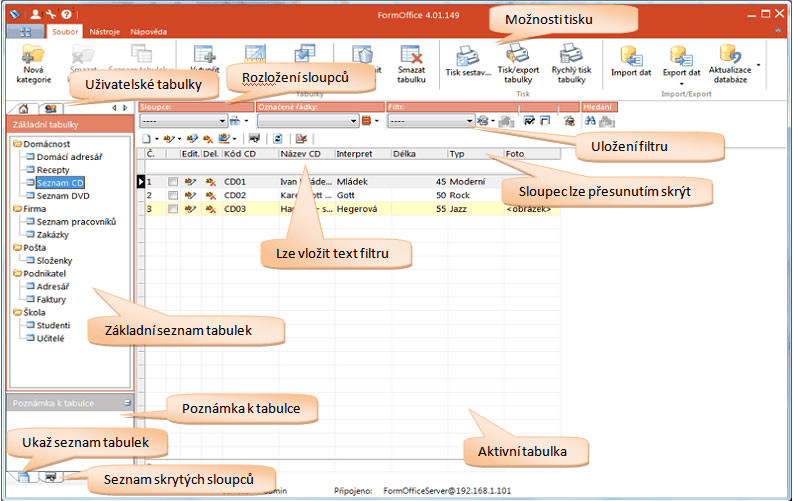Select Studenti under Škola
Image resolution: width=793 pixels, height=501 pixels.
pos(53,325)
